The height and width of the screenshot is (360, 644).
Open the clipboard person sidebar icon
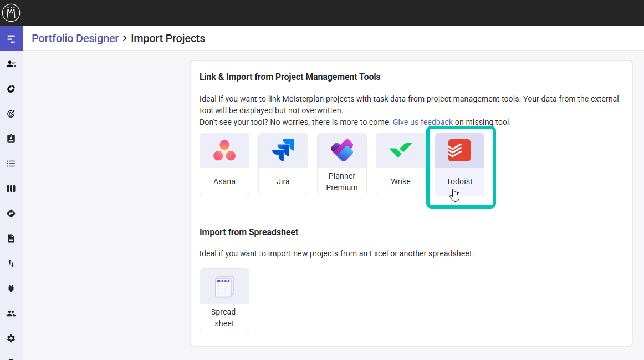[x=11, y=139]
